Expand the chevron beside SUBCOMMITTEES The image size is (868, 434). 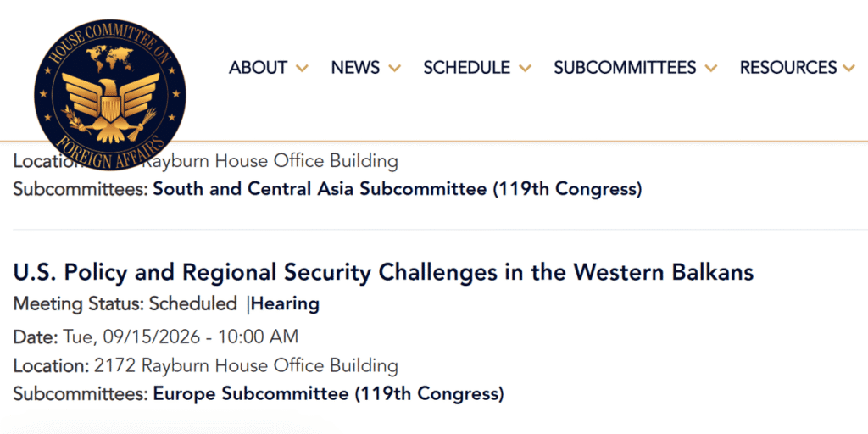pyautogui.click(x=711, y=69)
